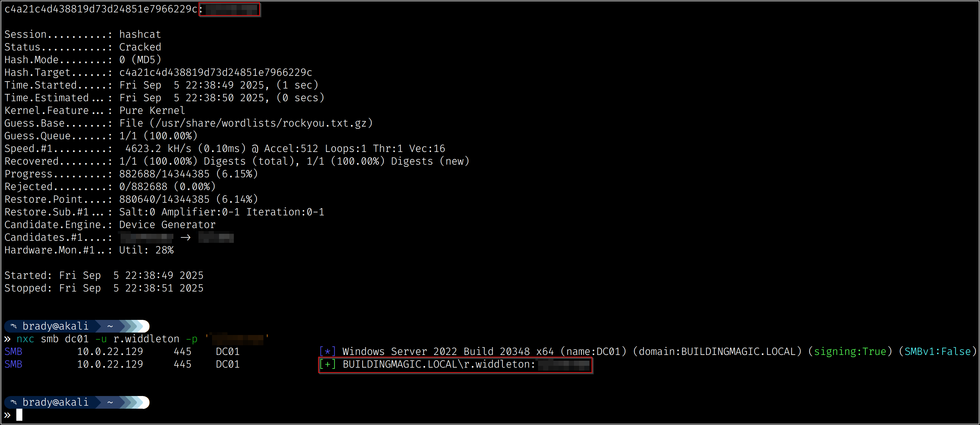Click the redacted password after the -p flag
Image resolution: width=980 pixels, height=425 pixels.
237,339
